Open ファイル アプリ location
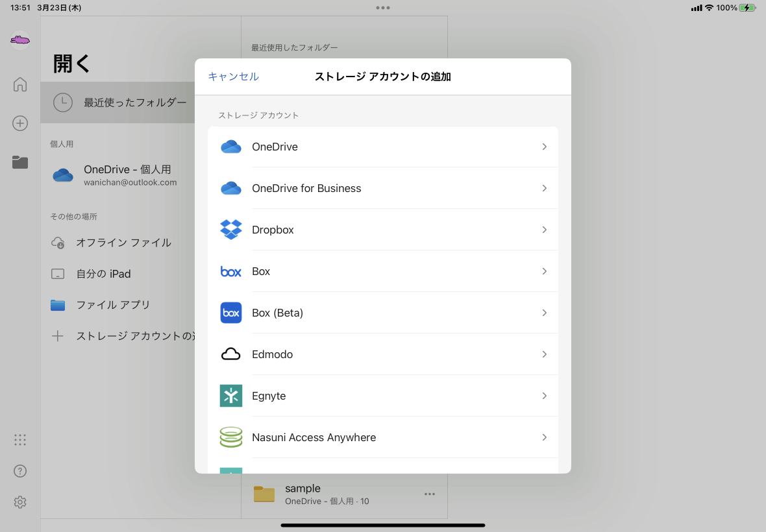Screen dimensions: 766x532 pyautogui.click(x=117, y=305)
